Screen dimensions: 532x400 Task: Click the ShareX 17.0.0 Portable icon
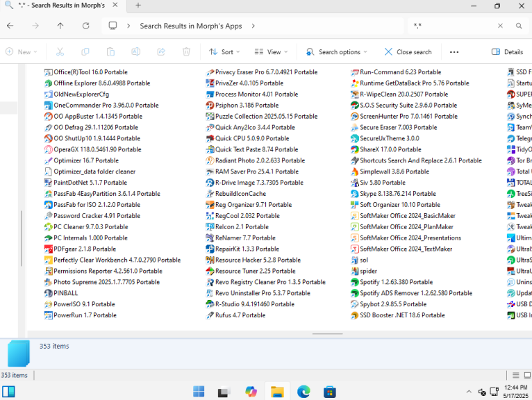coord(355,149)
